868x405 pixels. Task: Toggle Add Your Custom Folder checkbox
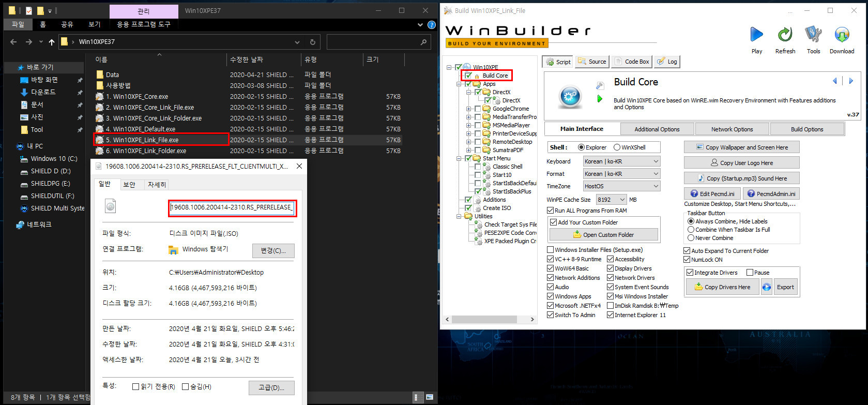pos(554,222)
